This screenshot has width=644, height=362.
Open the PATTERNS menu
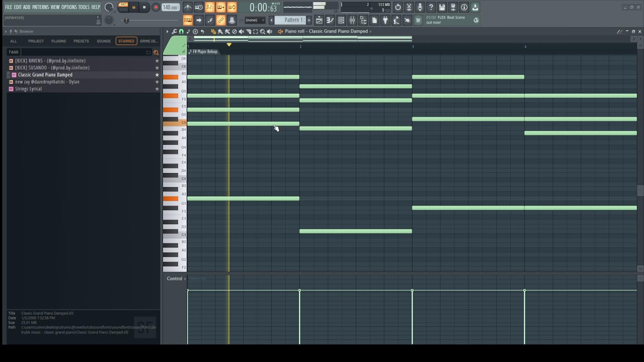point(40,7)
